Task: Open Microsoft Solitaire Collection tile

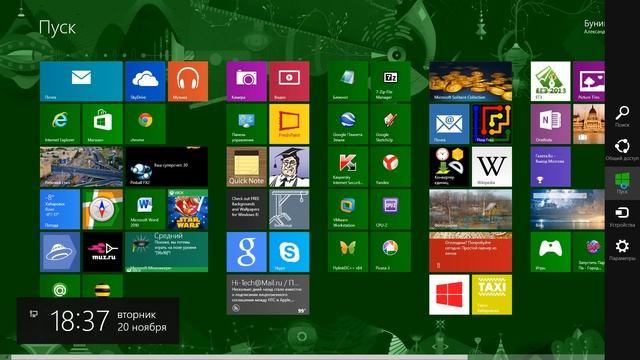Action: click(x=471, y=81)
